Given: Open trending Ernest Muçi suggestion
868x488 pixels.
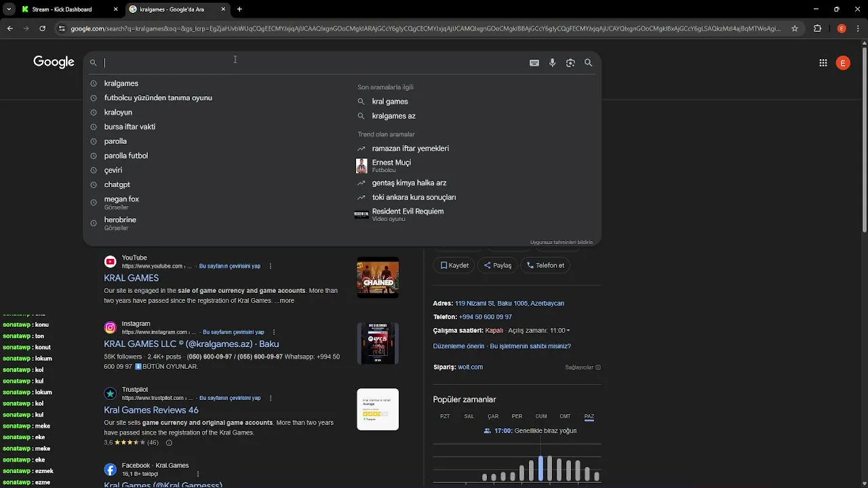Looking at the screenshot, I should (391, 165).
